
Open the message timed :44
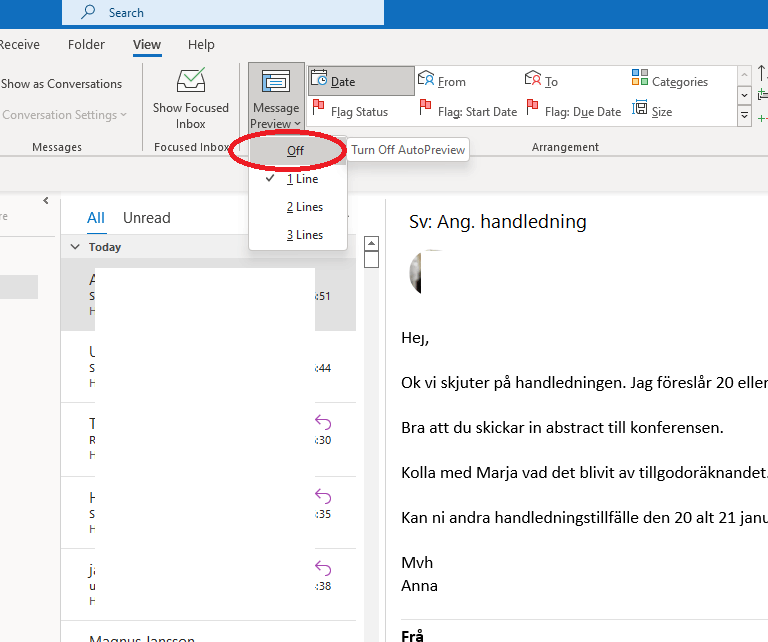(x=208, y=367)
